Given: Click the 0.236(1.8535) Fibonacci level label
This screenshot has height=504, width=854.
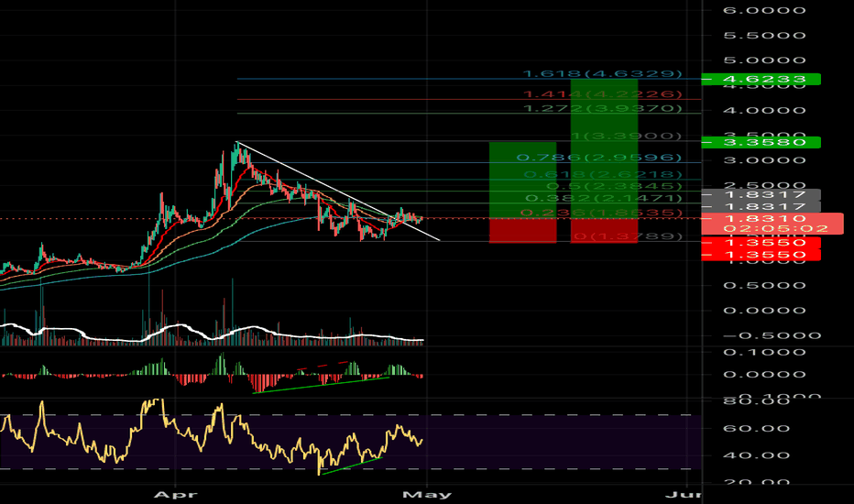Looking at the screenshot, I should tap(601, 213).
